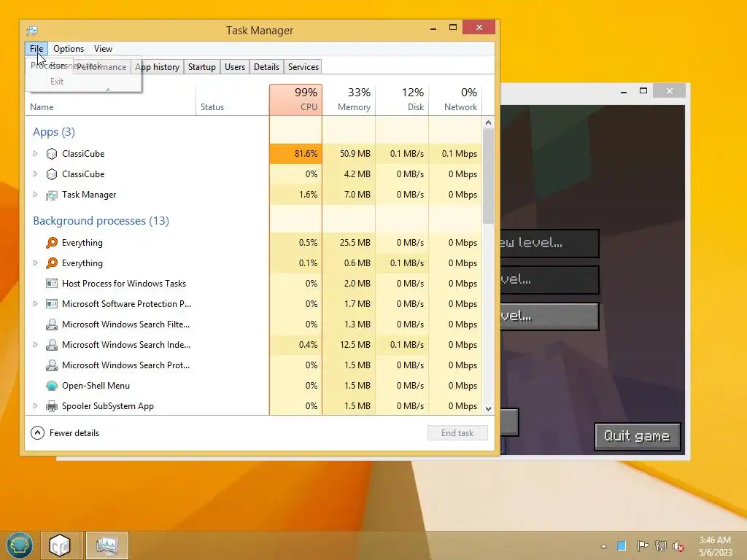Click the process list scrollbar thumb
Image resolution: width=747 pixels, height=560 pixels.
(x=488, y=176)
